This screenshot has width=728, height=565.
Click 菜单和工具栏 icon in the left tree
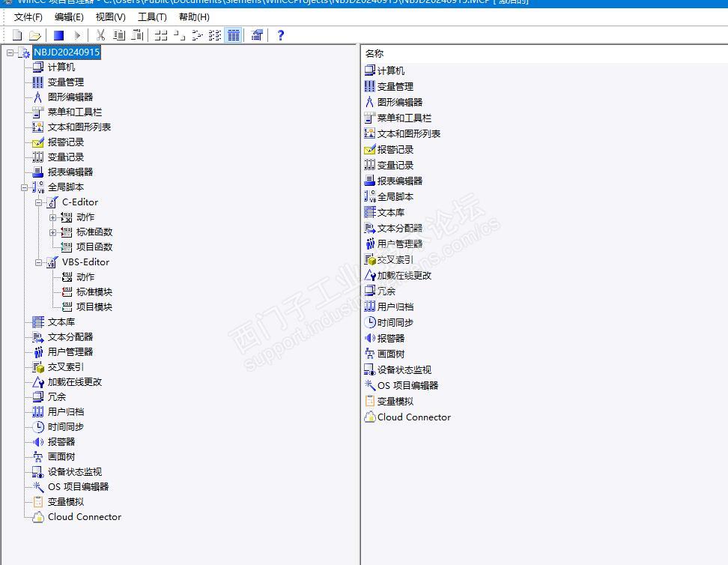pyautogui.click(x=38, y=112)
